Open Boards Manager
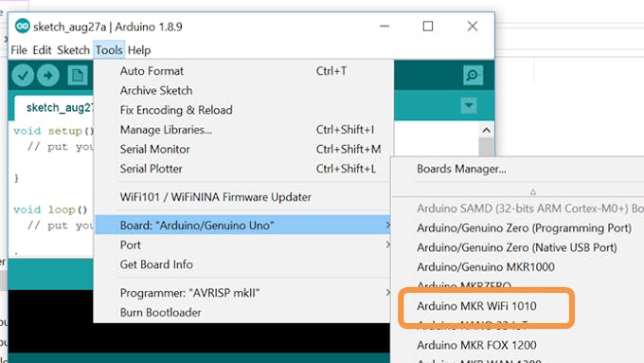 point(461,169)
